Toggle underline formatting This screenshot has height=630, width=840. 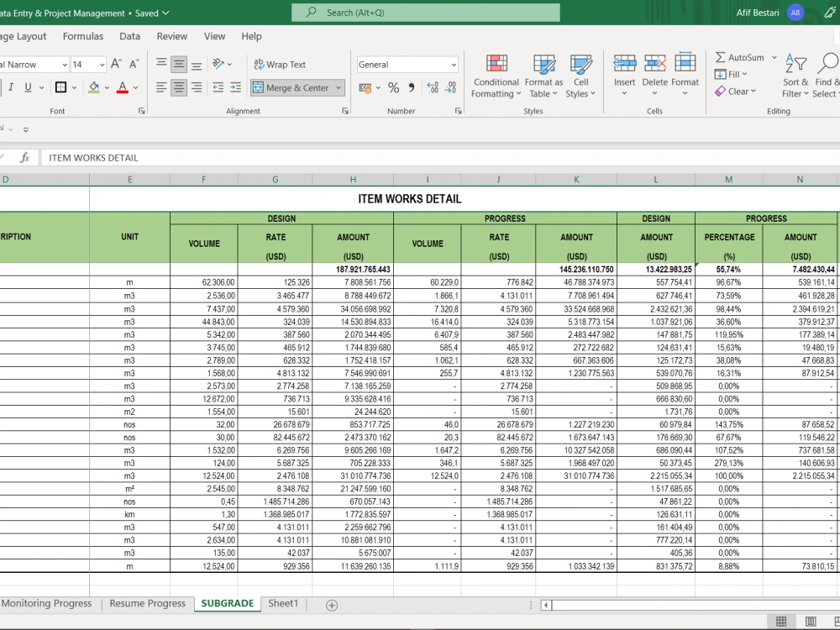pos(28,87)
